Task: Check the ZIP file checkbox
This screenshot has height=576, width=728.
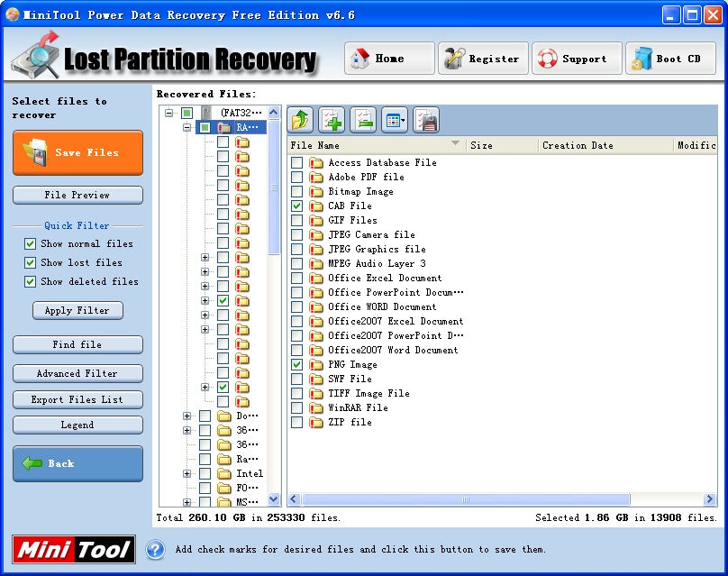Action: pyautogui.click(x=296, y=422)
